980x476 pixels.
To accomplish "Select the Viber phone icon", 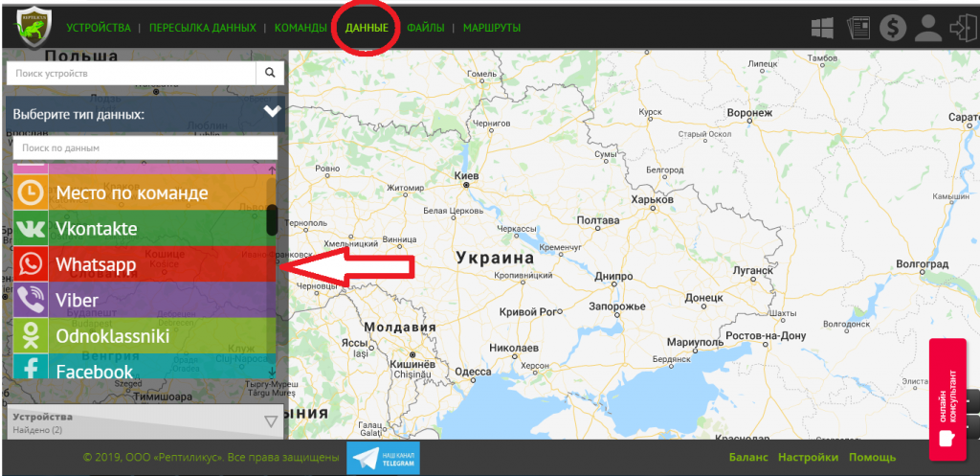I will [31, 300].
